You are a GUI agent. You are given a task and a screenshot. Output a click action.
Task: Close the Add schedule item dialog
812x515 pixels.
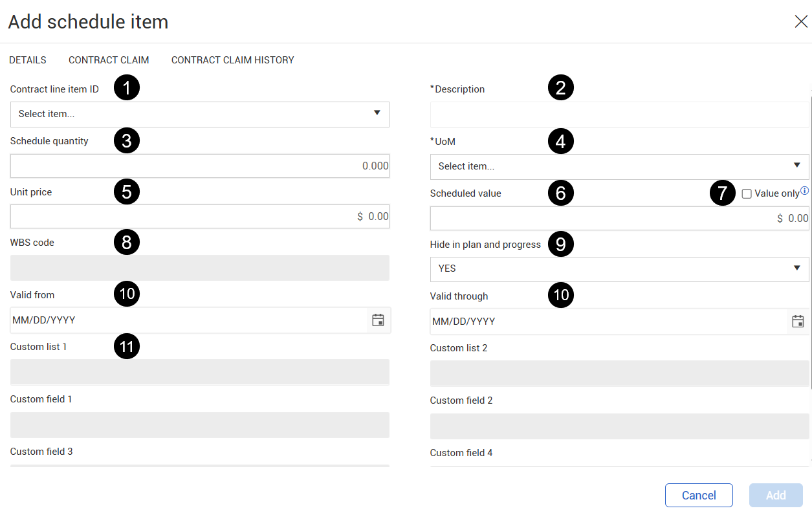coord(801,22)
